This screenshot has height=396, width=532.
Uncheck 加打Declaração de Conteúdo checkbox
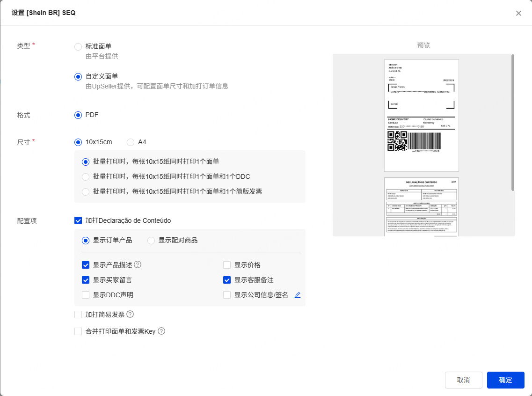pos(78,220)
